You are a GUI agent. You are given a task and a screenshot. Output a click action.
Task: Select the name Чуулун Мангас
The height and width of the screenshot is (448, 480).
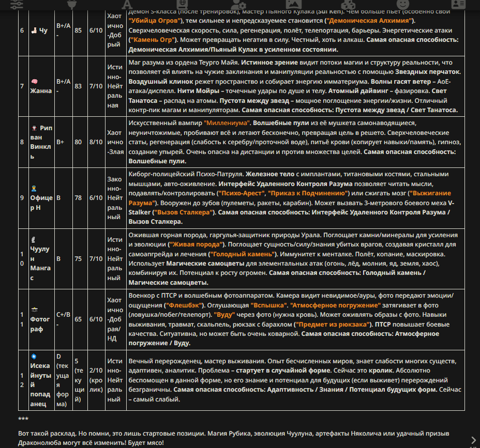[x=40, y=264]
